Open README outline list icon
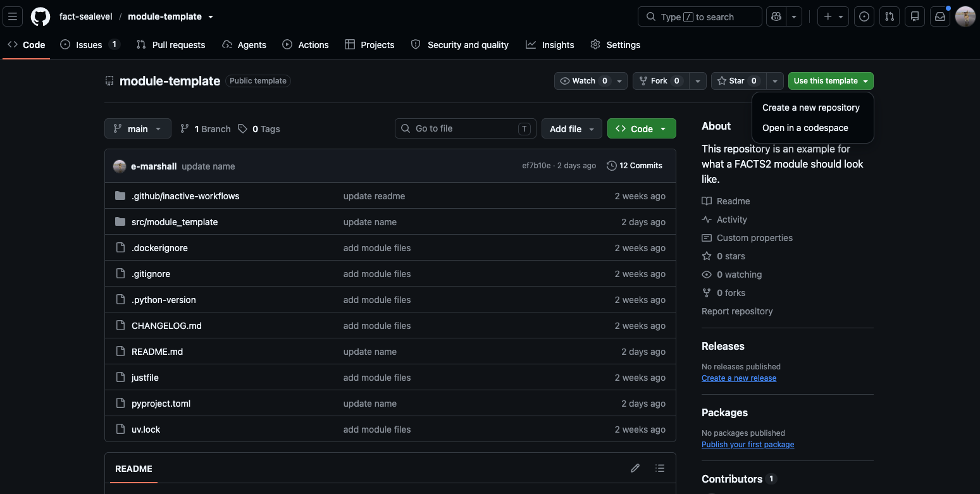 click(x=660, y=468)
